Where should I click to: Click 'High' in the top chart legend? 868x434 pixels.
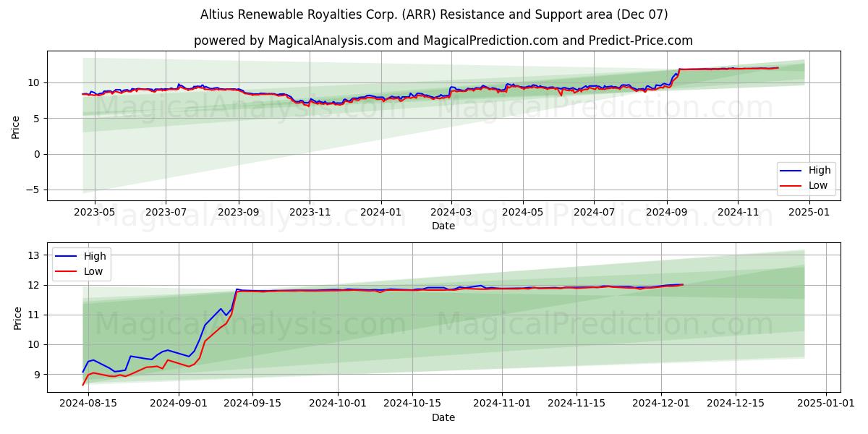(x=820, y=170)
